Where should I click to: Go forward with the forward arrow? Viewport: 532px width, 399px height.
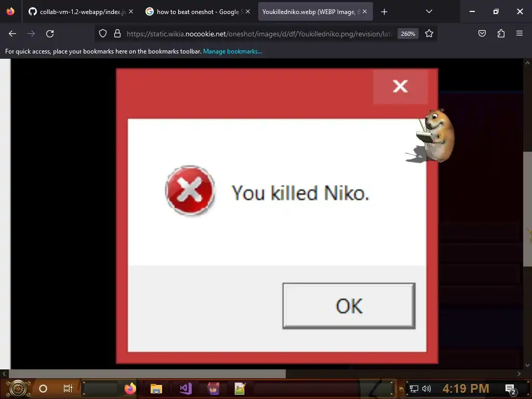coord(31,34)
